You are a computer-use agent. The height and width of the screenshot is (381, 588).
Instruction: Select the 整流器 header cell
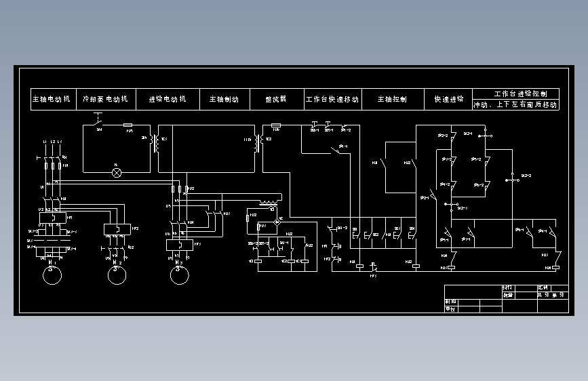277,100
